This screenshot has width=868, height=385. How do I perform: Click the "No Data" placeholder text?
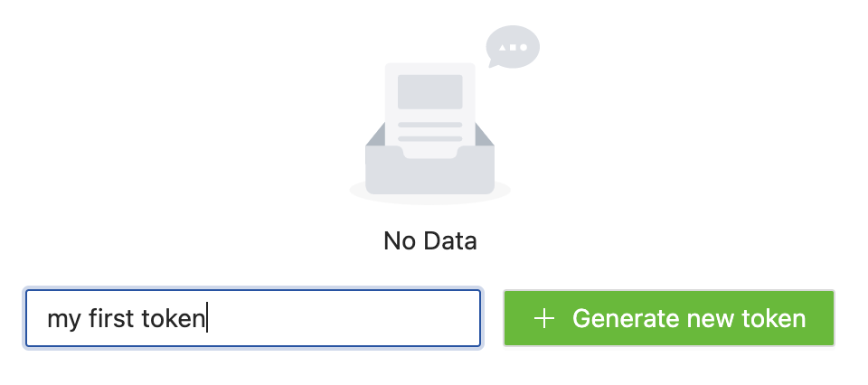pyautogui.click(x=429, y=241)
